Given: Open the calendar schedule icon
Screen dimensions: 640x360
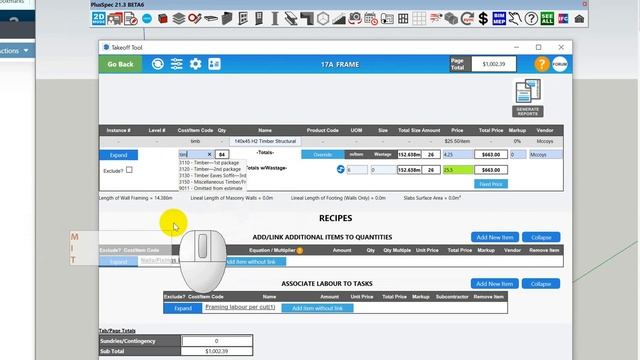Looking at the screenshot, I should coord(371,19).
